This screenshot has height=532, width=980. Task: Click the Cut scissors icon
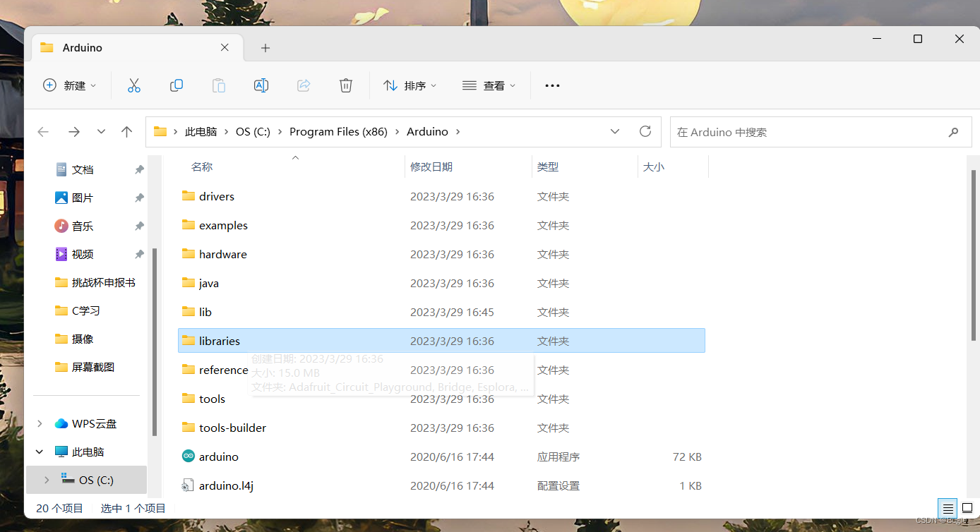(133, 85)
